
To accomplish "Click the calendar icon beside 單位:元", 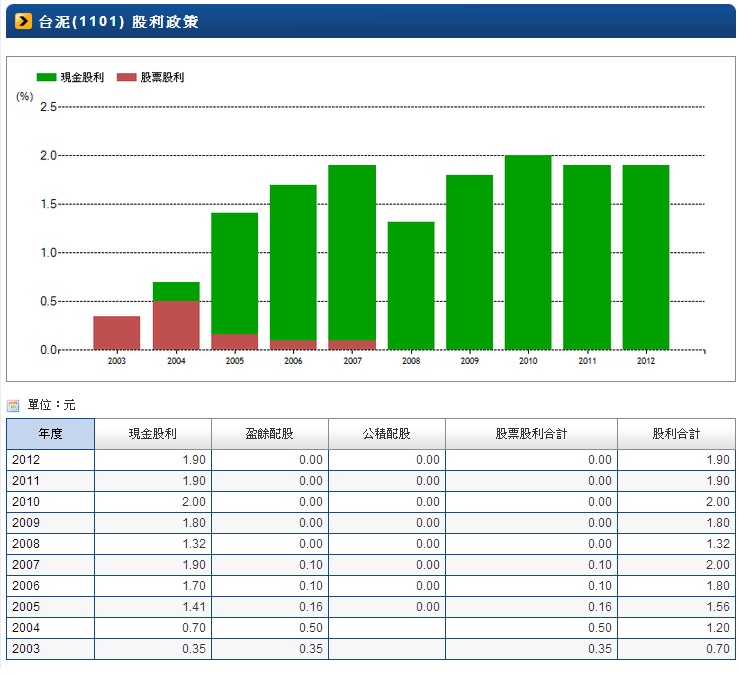I will coord(13,405).
